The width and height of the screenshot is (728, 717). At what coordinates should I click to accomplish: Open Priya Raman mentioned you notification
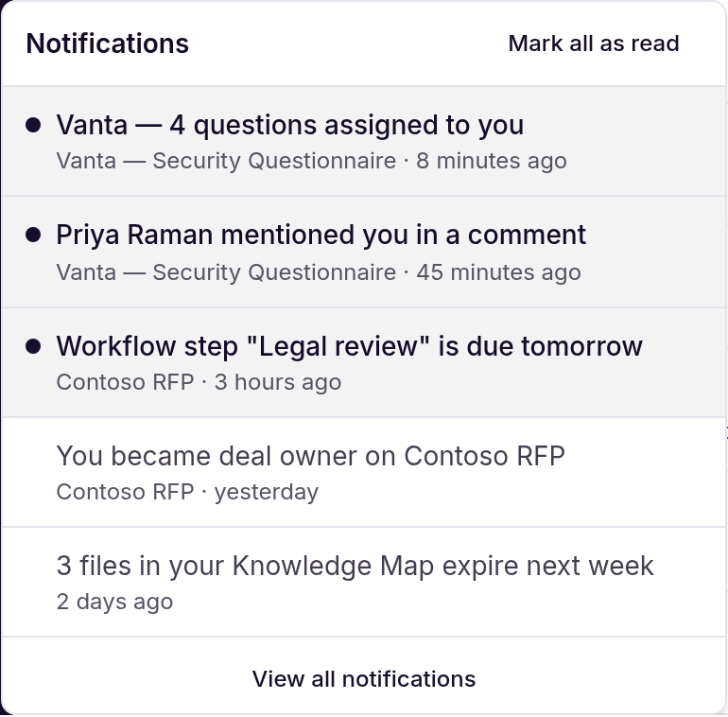pyautogui.click(x=364, y=252)
